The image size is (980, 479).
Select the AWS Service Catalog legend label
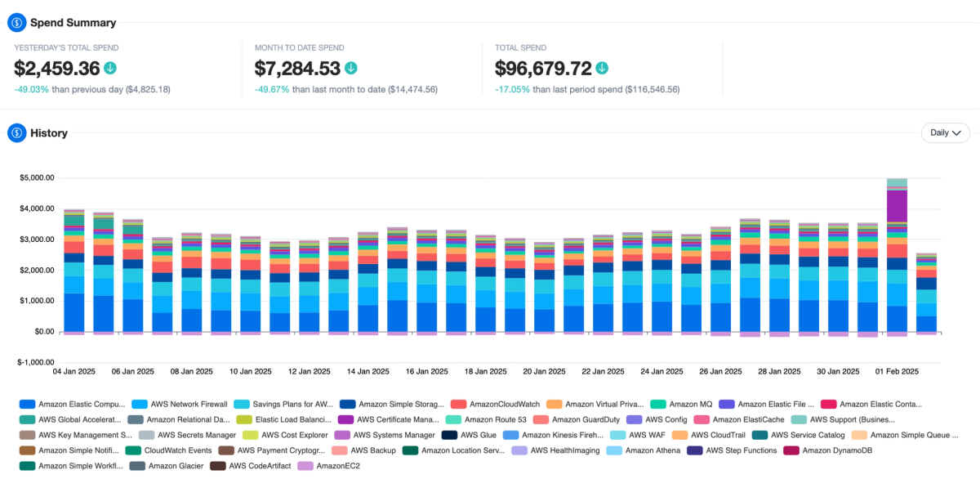[808, 435]
